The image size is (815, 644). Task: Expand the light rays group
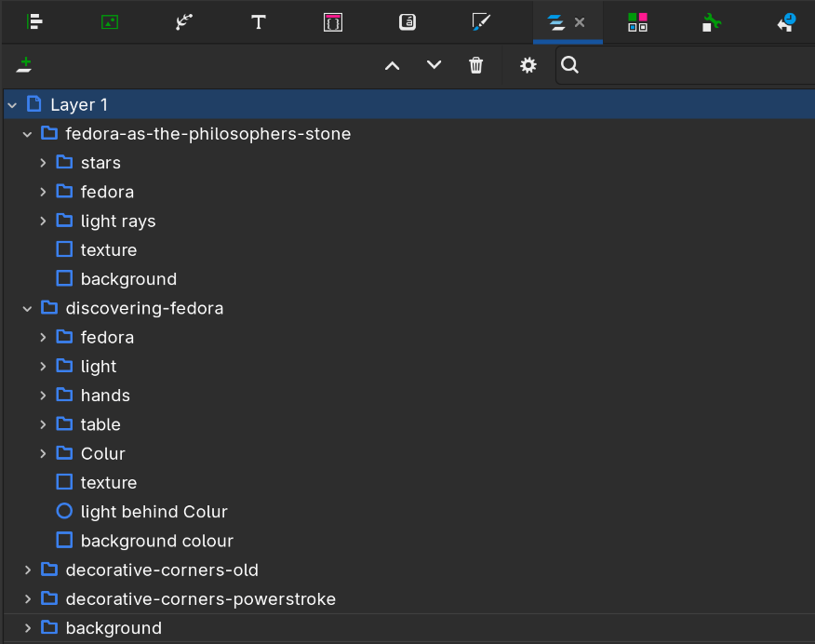point(43,221)
